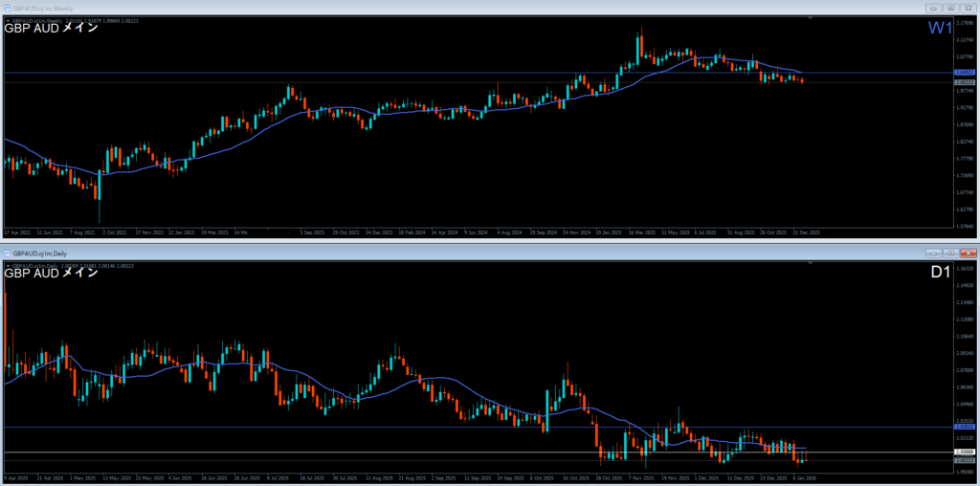Click the '16 Mar 2025' date on Weekly axis

[642, 232]
